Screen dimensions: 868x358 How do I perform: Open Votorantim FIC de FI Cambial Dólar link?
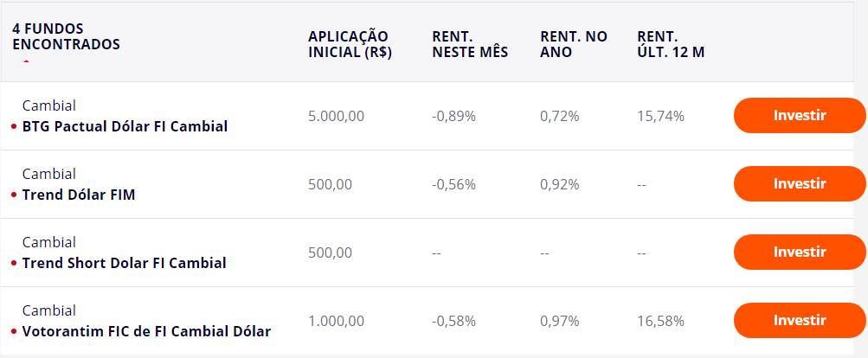coord(146,330)
